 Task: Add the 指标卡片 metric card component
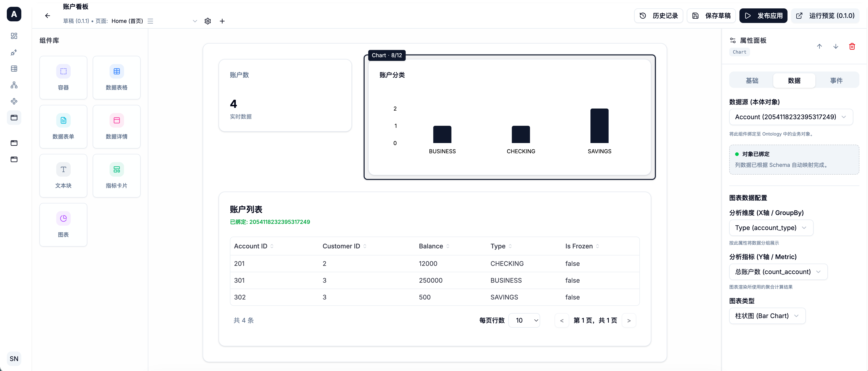point(117,176)
